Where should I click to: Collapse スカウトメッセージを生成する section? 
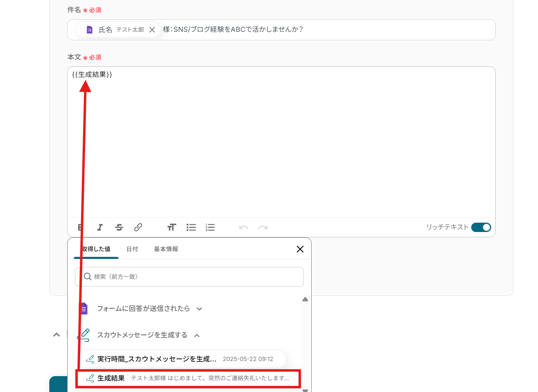point(197,335)
